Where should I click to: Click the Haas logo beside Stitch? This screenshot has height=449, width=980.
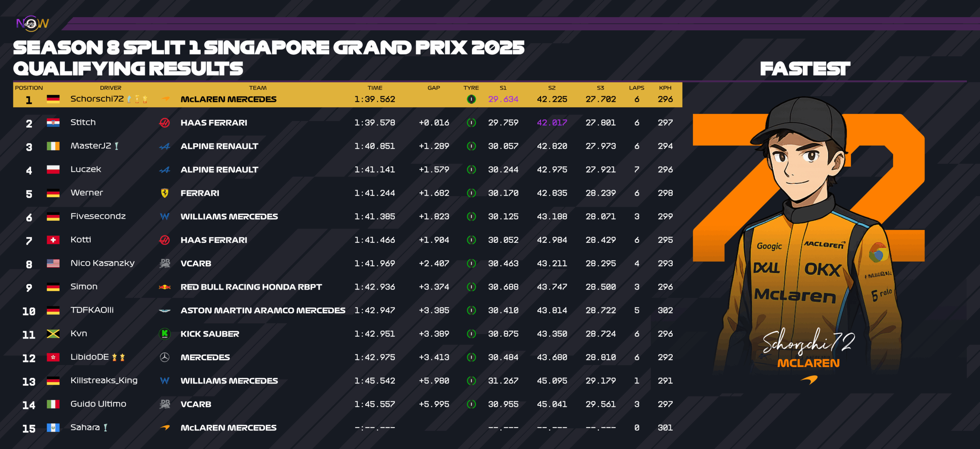tap(165, 123)
